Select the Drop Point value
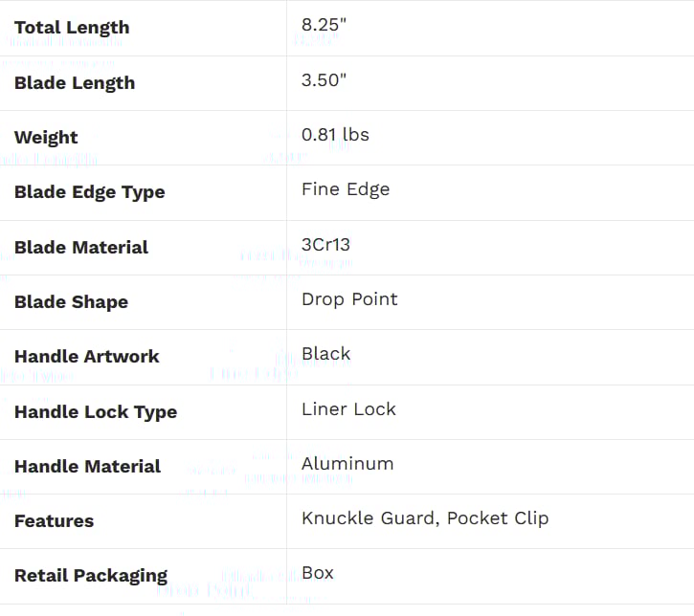The height and width of the screenshot is (616, 694). tap(349, 299)
